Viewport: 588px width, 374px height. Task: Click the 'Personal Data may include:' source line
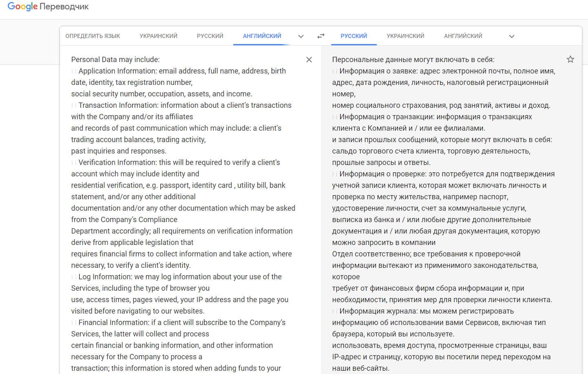pos(115,60)
